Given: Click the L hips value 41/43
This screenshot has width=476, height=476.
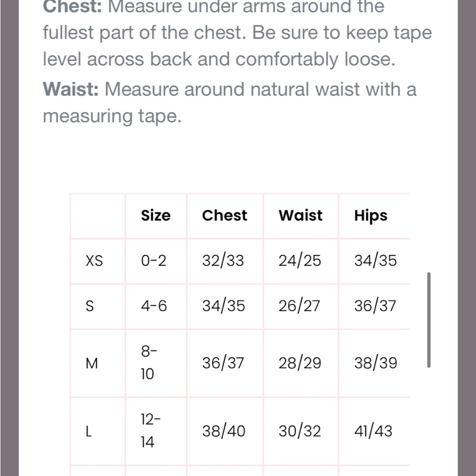Looking at the screenshot, I should 373,431.
